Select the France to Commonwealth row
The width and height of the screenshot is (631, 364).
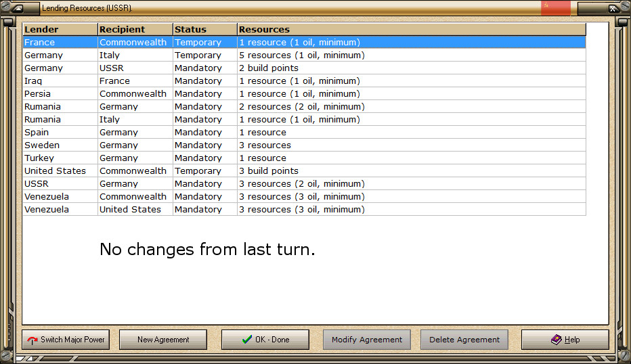coord(304,42)
